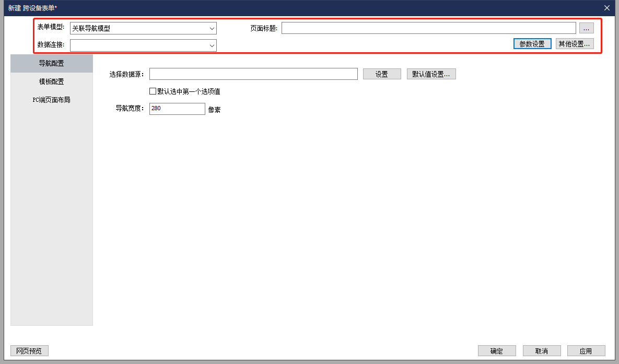Confirm with the 确定 button
619x364 pixels.
[496, 351]
